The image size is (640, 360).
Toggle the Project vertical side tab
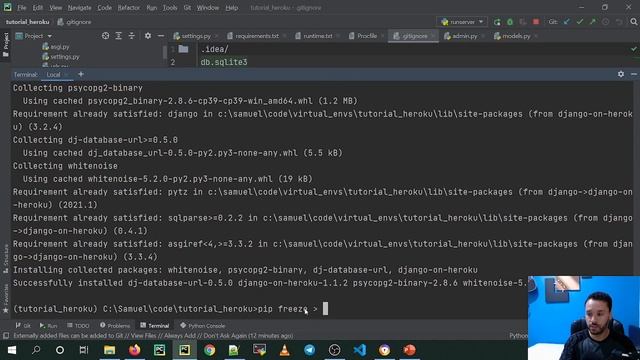point(6,45)
